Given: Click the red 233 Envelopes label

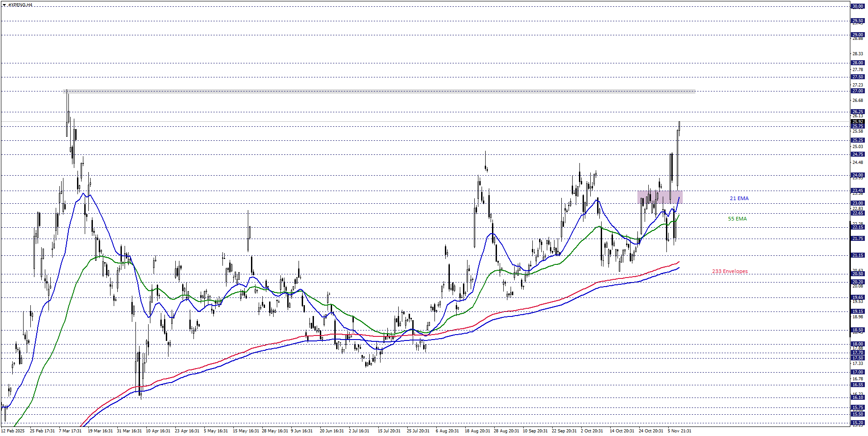Looking at the screenshot, I should tap(729, 272).
